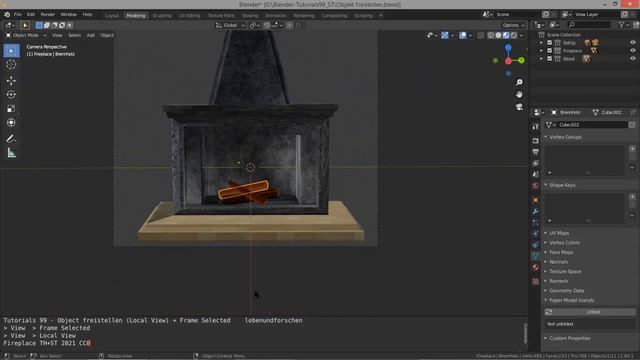The width and height of the screenshot is (640, 360).
Task: Select the Transform tool
Action: tap(11, 122)
